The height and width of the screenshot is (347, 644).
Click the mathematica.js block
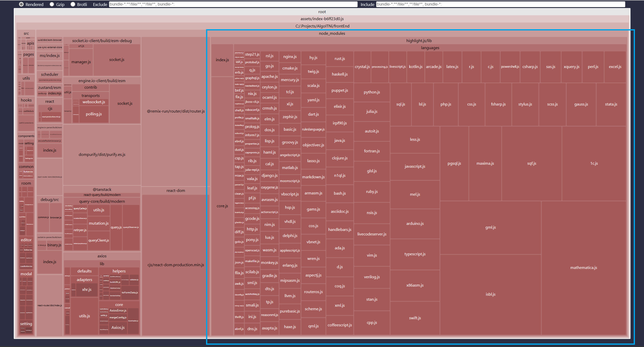[x=583, y=267]
